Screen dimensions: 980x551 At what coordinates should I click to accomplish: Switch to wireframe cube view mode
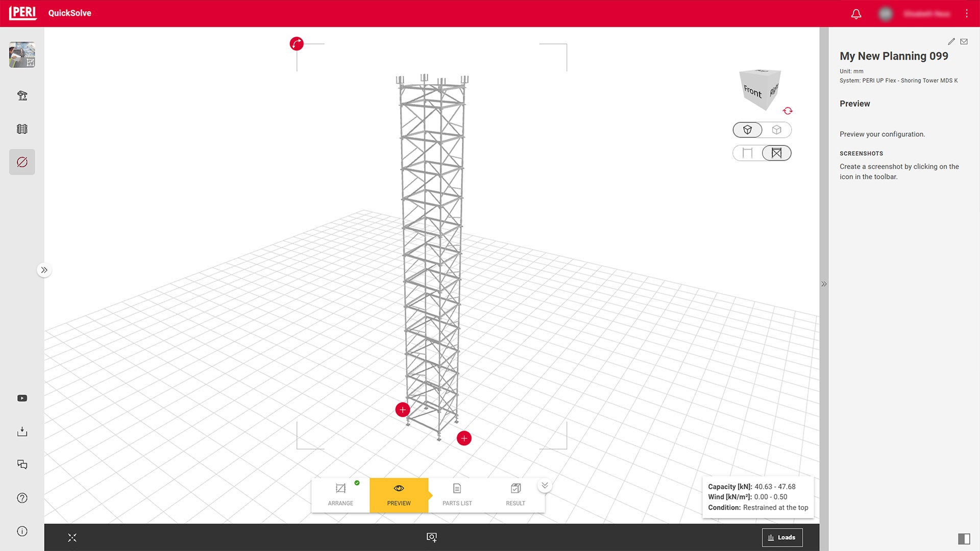click(777, 130)
